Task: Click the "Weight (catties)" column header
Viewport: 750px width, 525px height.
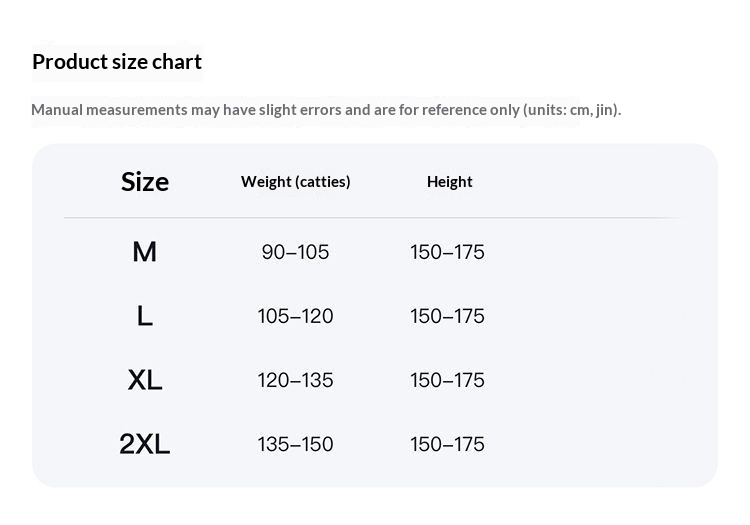Action: coord(295,182)
